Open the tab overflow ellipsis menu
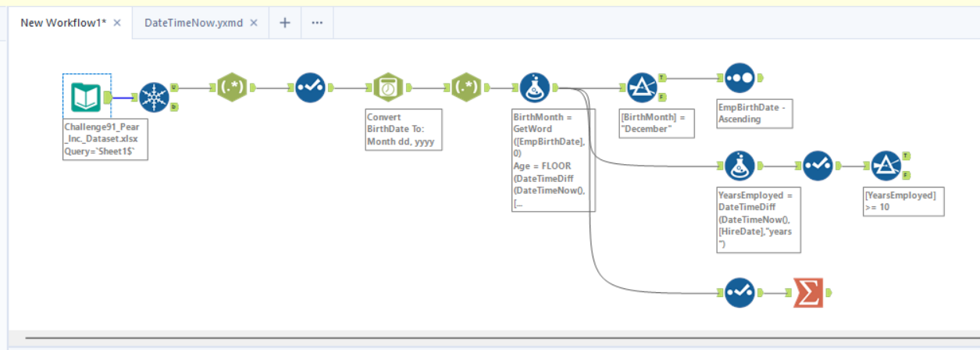The width and height of the screenshot is (980, 350). point(317,23)
